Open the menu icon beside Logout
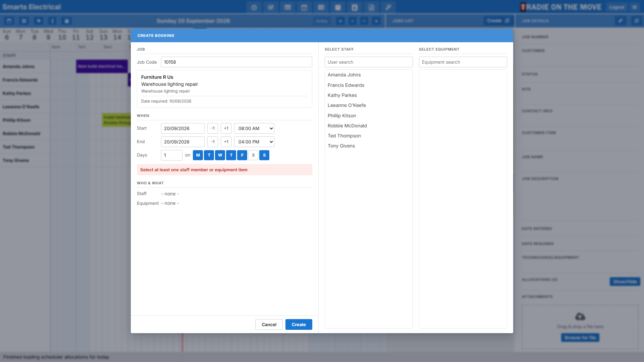644x362 pixels. (634, 7)
